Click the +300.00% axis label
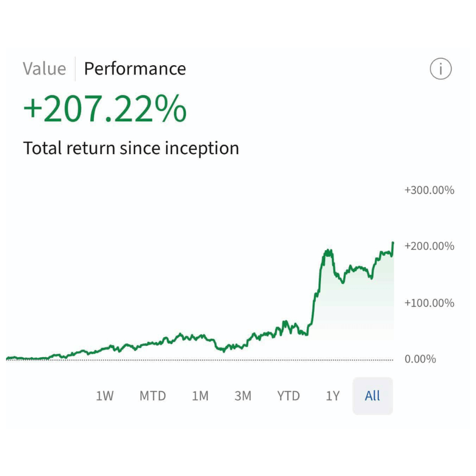This screenshot has height=476, width=476. coord(429,190)
